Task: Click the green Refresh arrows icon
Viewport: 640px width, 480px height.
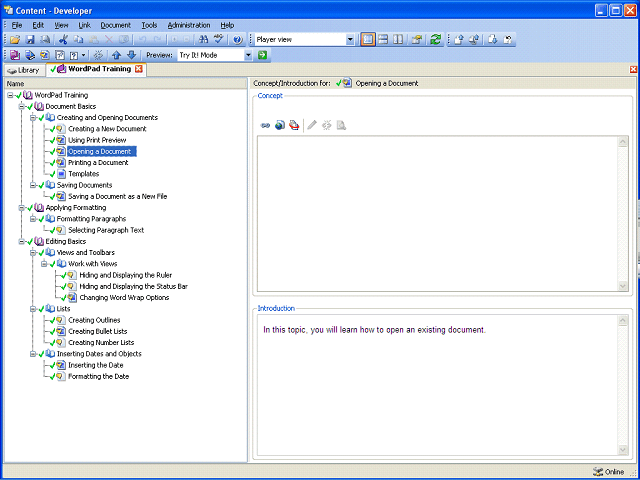Action: [x=436, y=40]
